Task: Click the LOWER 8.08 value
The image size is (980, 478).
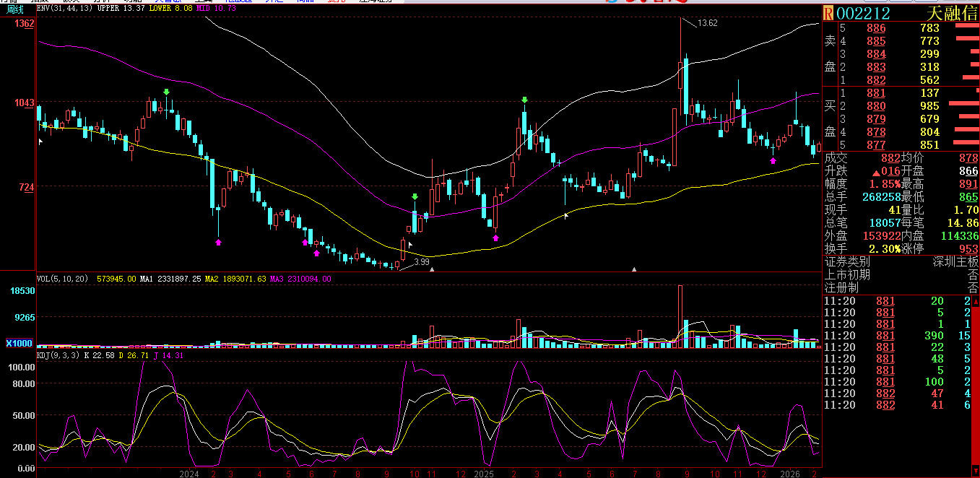Action: [x=170, y=8]
